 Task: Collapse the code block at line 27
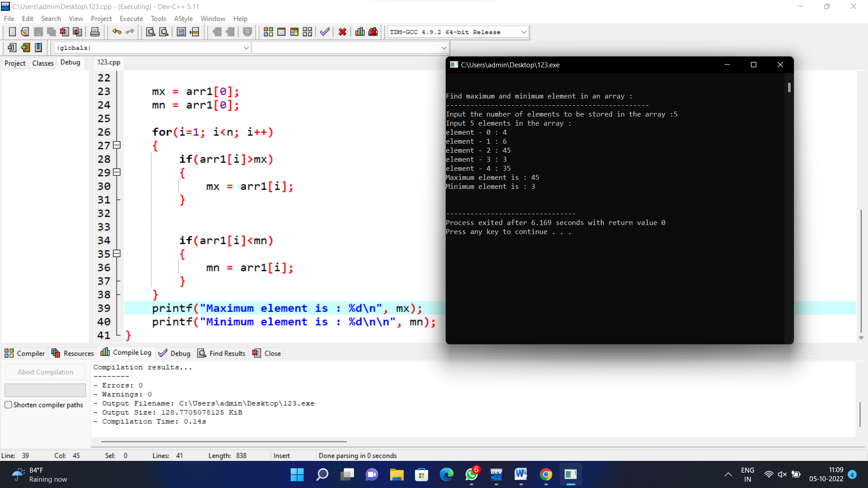click(x=116, y=145)
